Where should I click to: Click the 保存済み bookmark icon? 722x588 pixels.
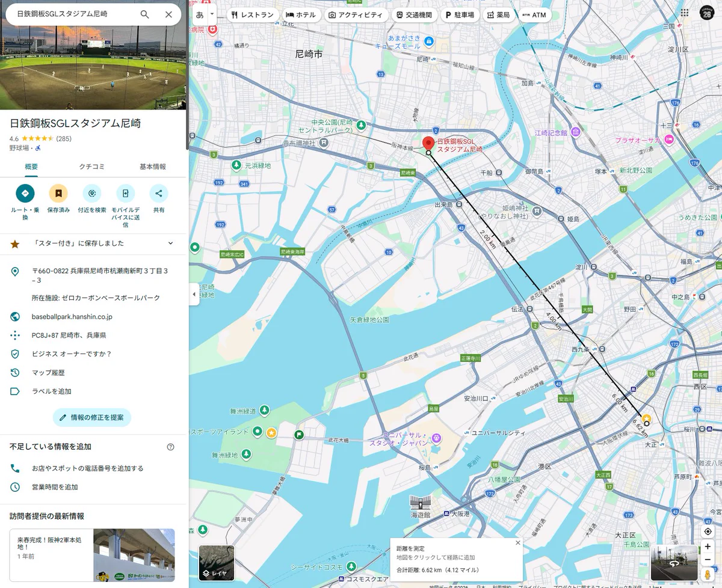click(x=58, y=193)
